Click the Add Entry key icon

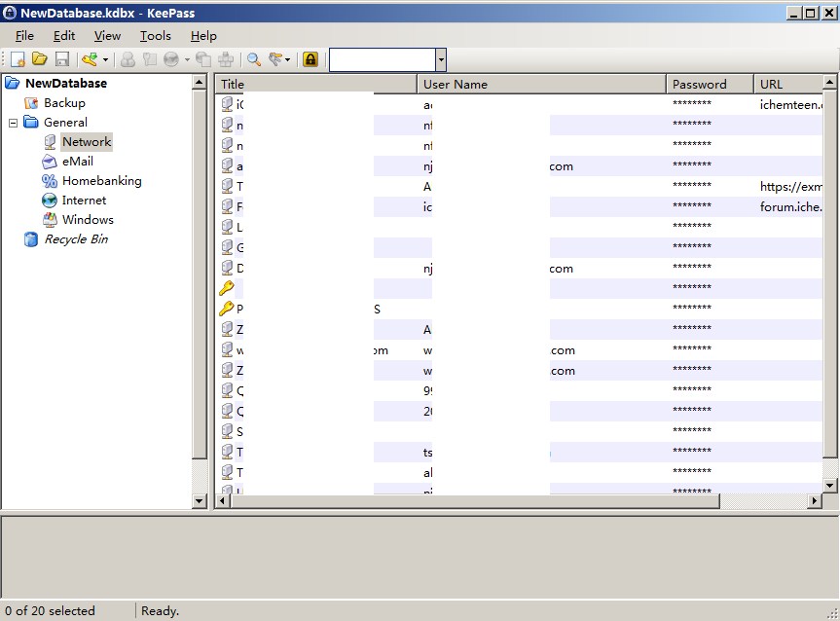pyautogui.click(x=90, y=59)
